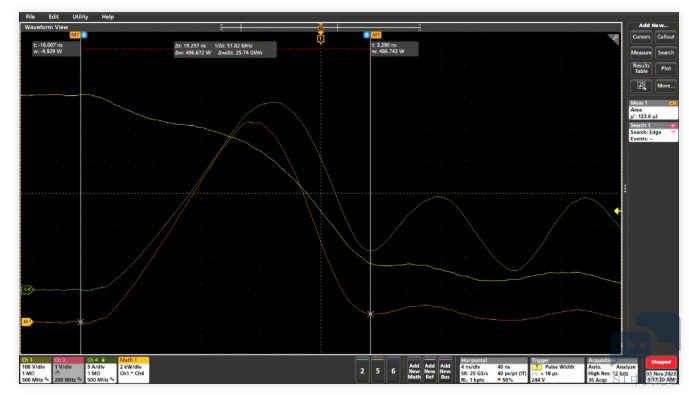Open the Ch 1 settings badge

pyautogui.click(x=36, y=370)
